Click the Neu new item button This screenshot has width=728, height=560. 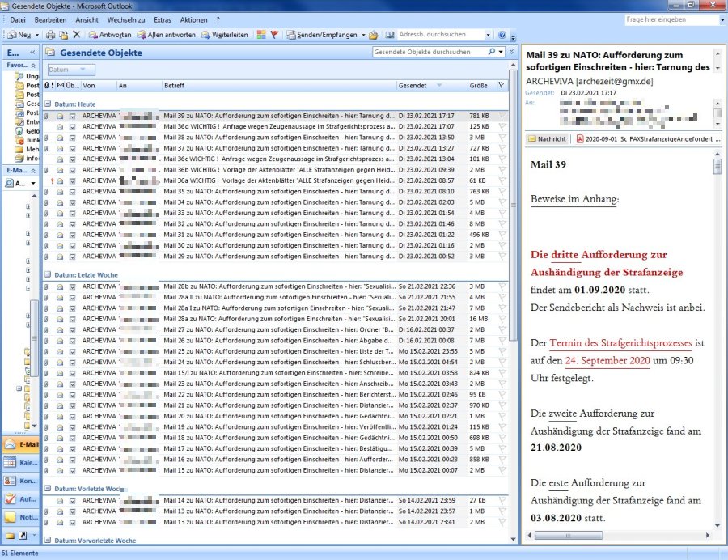pos(19,35)
